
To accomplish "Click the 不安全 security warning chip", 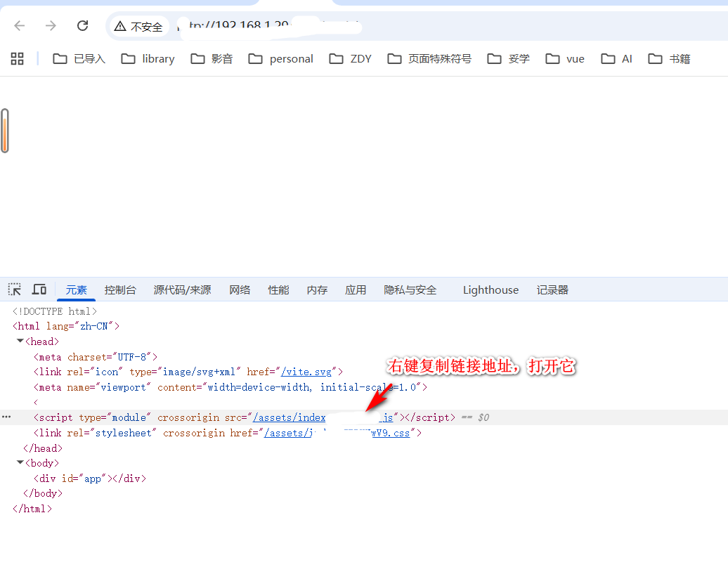I will [x=138, y=27].
